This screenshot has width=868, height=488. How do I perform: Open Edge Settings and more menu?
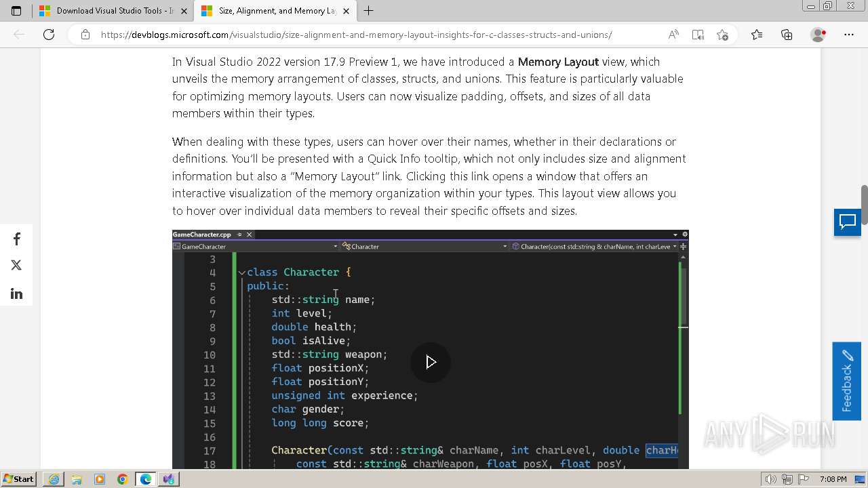pos(849,35)
